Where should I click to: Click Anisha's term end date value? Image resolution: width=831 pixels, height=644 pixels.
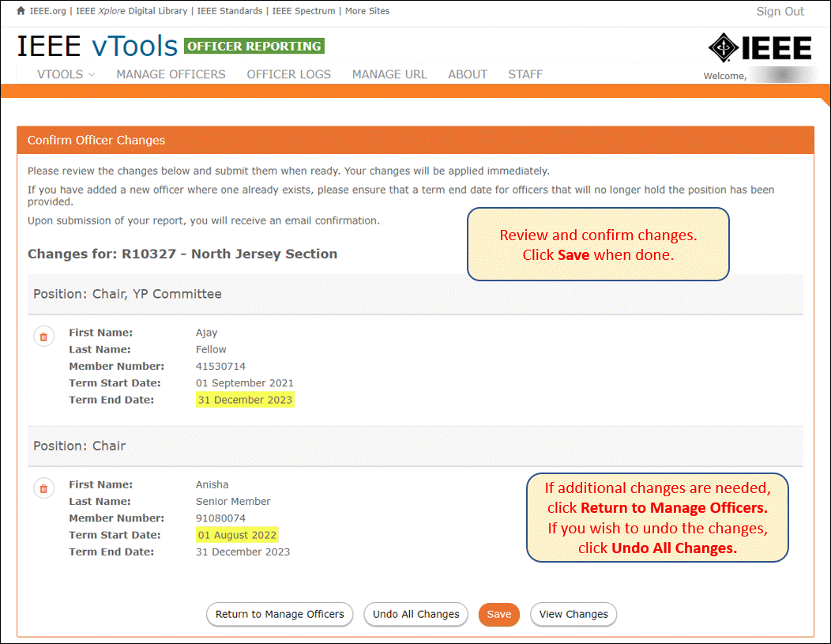pyautogui.click(x=243, y=552)
